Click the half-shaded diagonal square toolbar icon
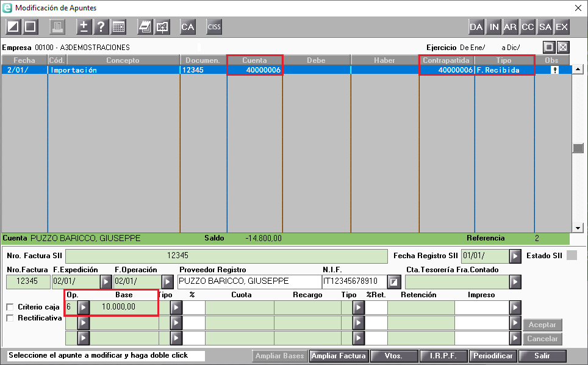This screenshot has height=365, width=588. coord(13,27)
